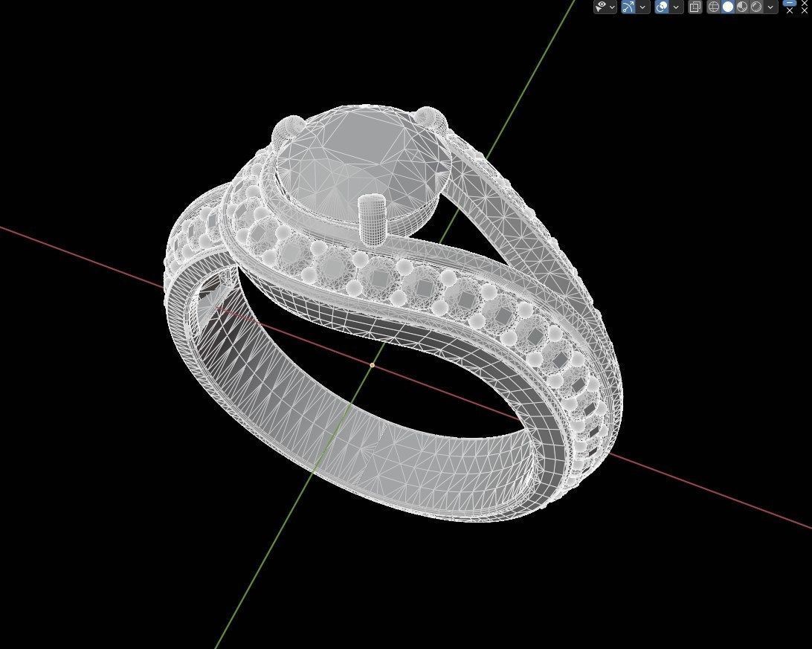Viewport: 812px width, 649px height.
Task: Switch to wireframe viewport shading
Action: pos(714,7)
